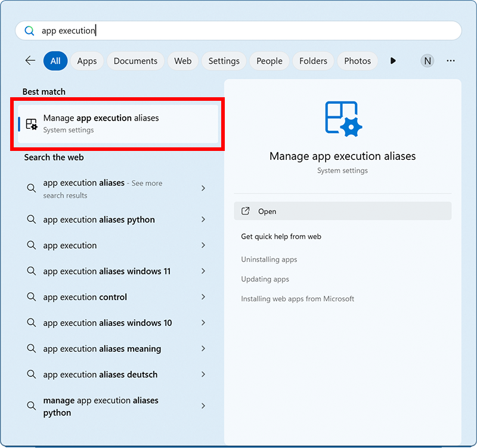Click the search text input field
Screen dimensions: 477x448
[238, 30]
